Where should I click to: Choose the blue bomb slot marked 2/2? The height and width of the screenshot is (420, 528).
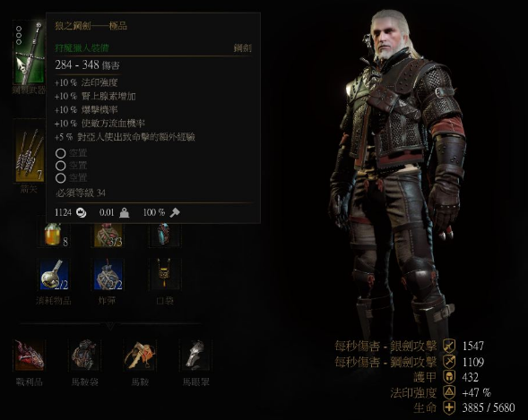pyautogui.click(x=108, y=274)
